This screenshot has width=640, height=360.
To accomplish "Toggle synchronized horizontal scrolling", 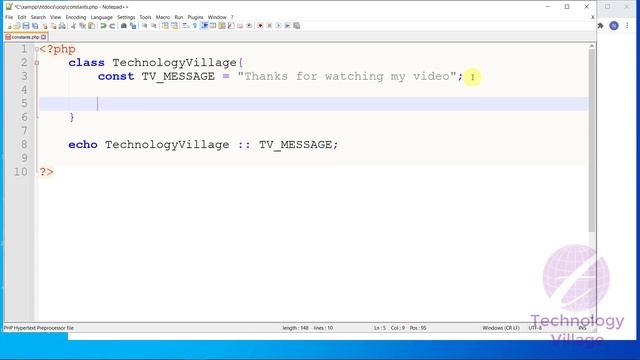I will click(174, 26).
